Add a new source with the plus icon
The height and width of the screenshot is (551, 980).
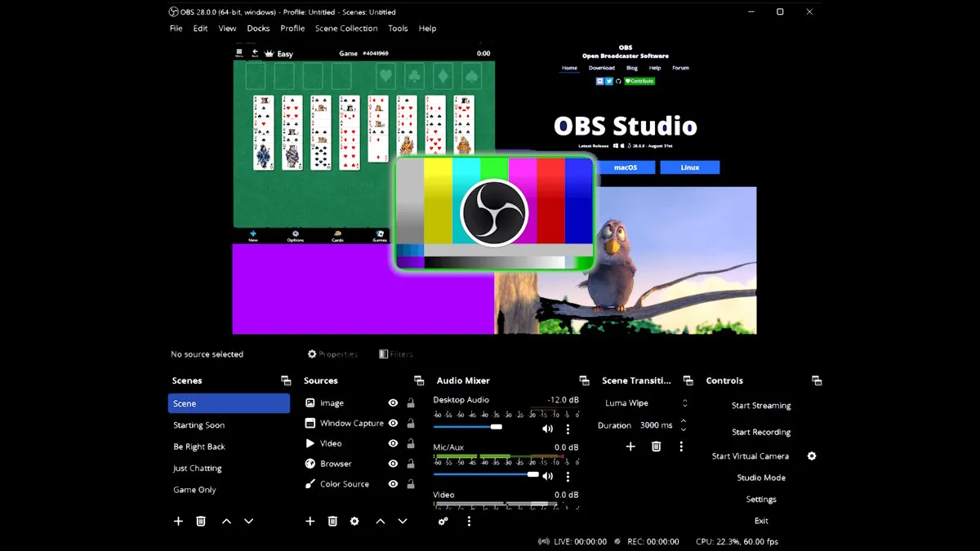310,521
